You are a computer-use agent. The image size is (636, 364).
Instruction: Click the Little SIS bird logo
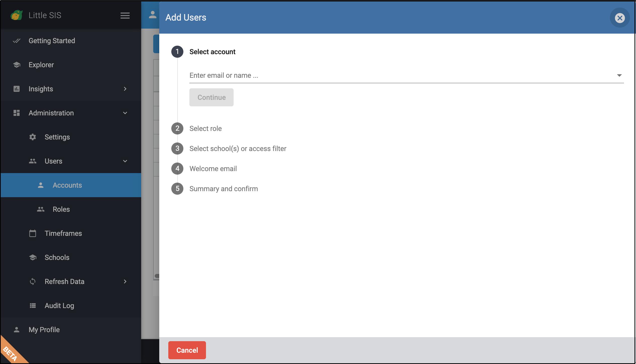(17, 15)
